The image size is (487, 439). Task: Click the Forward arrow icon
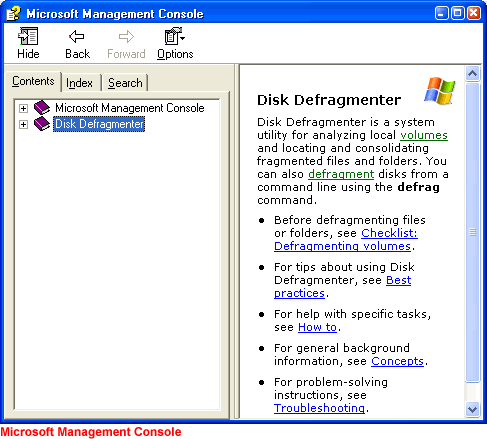126,36
